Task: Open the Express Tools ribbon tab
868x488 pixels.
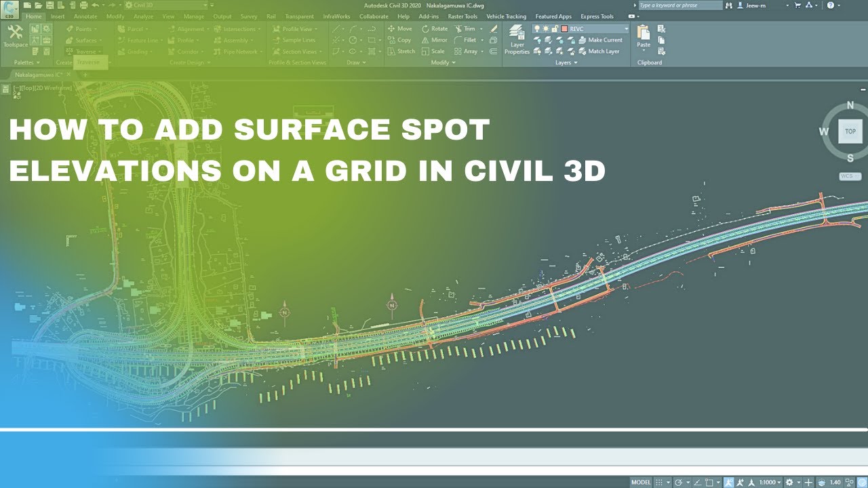Action: pos(597,16)
